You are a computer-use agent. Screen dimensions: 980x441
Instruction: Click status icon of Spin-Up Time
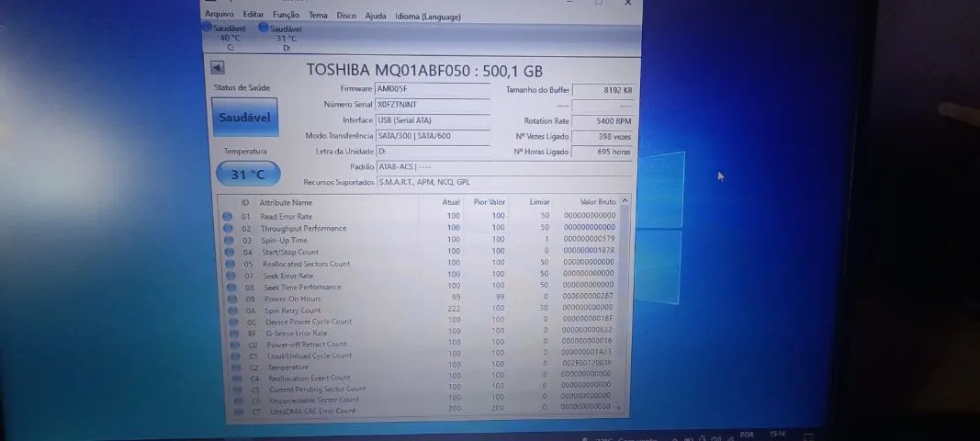pyautogui.click(x=228, y=240)
